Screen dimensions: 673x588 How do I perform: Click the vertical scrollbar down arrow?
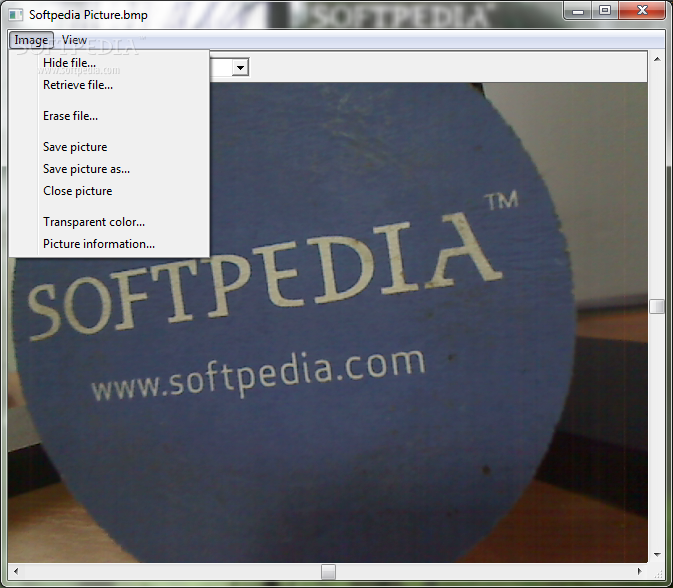point(657,555)
